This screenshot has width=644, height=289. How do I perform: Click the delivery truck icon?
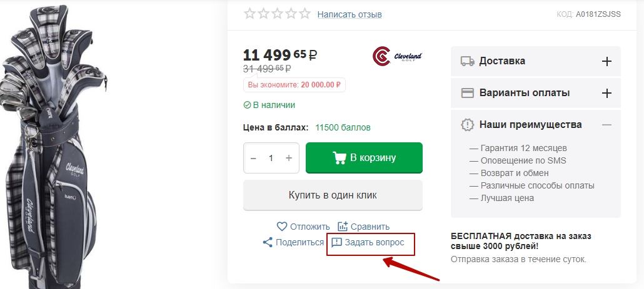click(x=467, y=61)
